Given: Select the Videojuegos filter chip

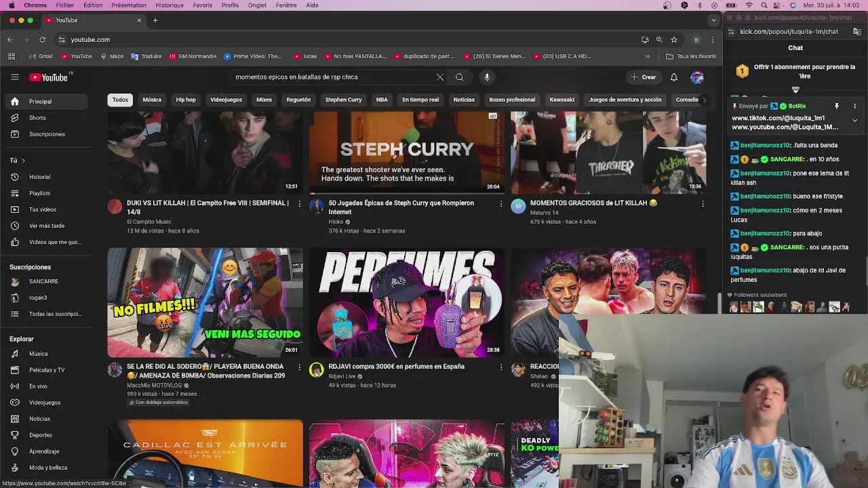Looking at the screenshot, I should 226,100.
